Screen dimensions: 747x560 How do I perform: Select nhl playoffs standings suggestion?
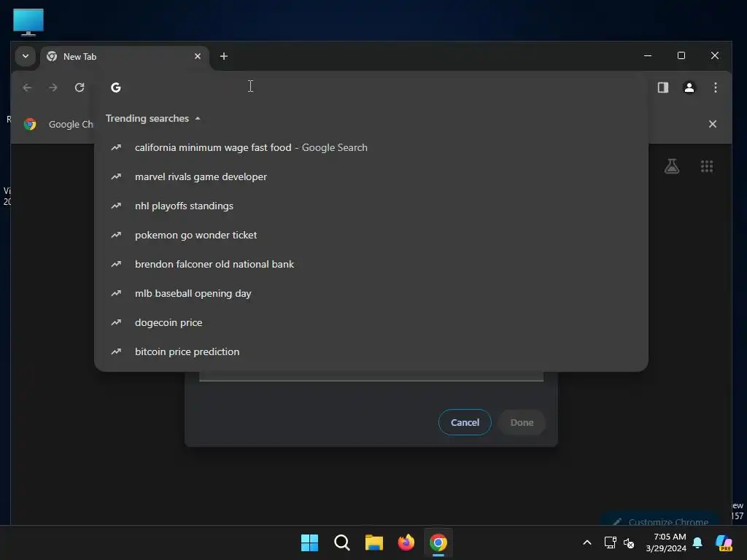coord(371,206)
